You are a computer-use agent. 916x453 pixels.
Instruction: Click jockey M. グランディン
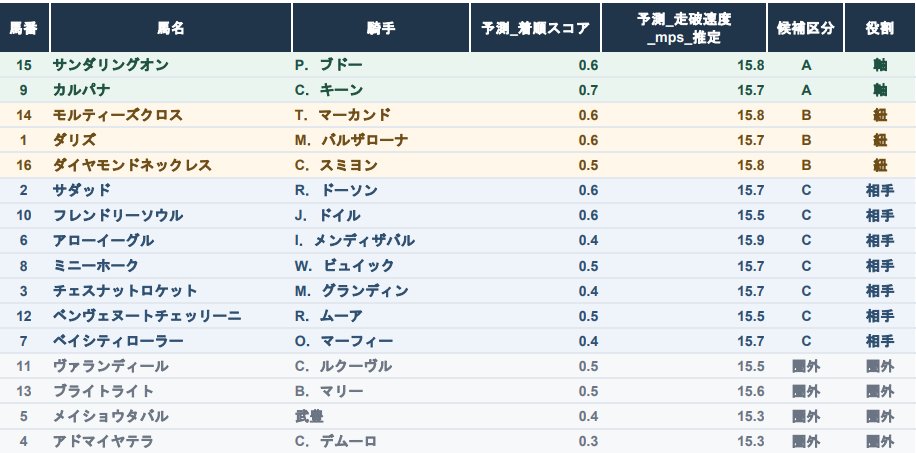[351, 291]
